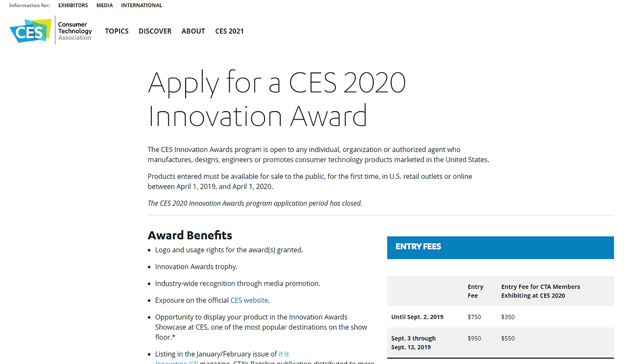Follow the CES website link
Viewport: 627px width, 364px height.
249,300
